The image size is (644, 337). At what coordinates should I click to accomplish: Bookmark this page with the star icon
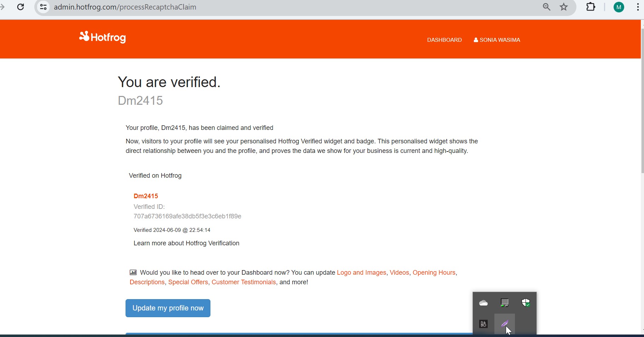(x=564, y=7)
